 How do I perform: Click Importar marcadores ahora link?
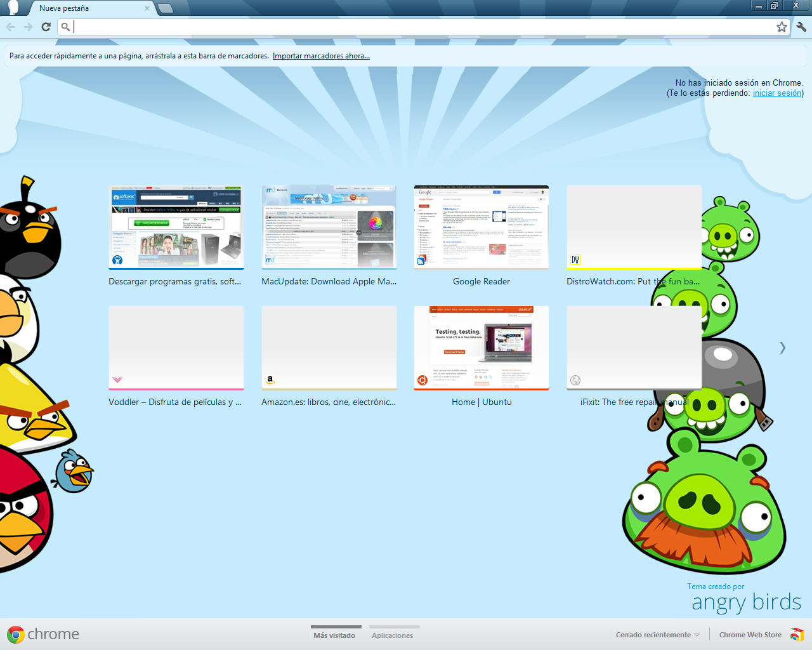click(x=321, y=56)
